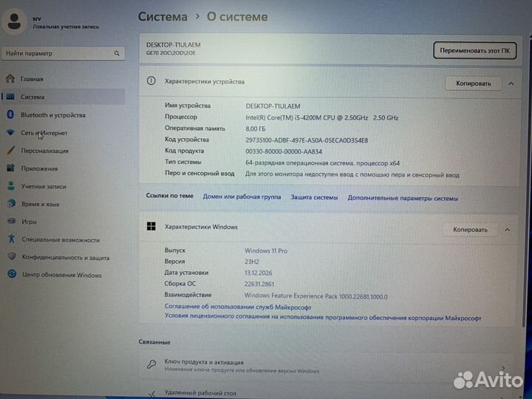
Task: Click the key icon for product activation
Action: [151, 365]
